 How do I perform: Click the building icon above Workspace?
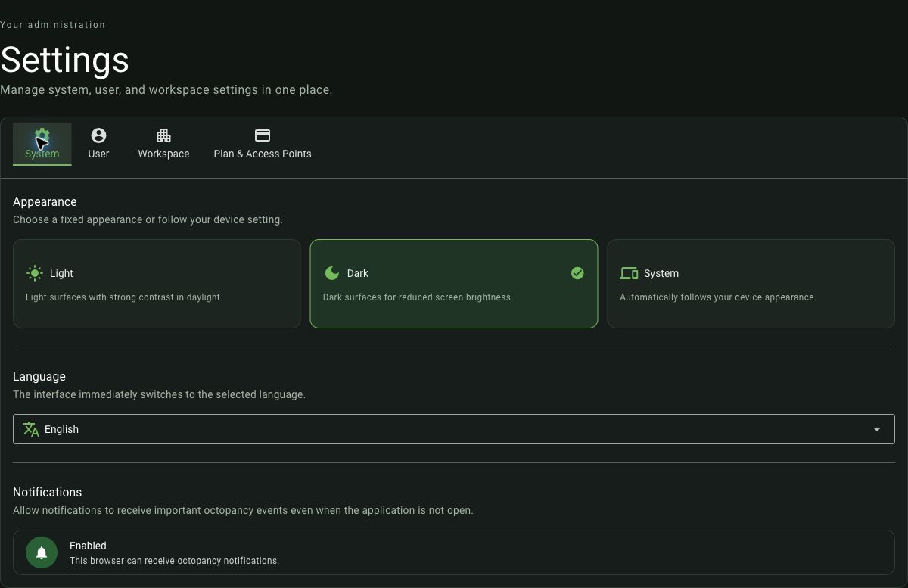pyautogui.click(x=163, y=135)
